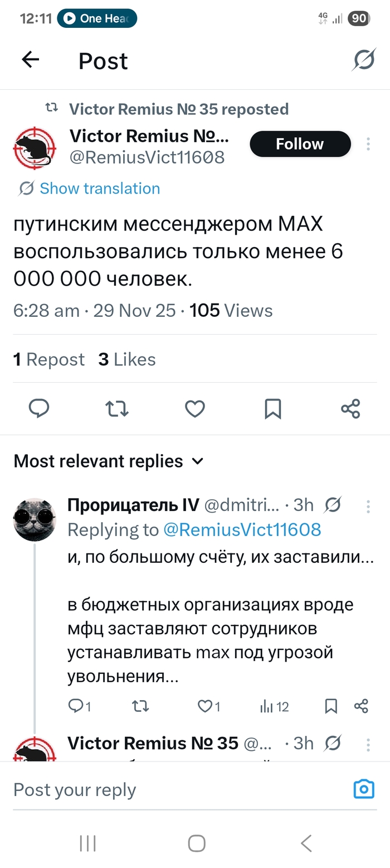
Task: Open the three-dot menu on the main post
Action: [x=368, y=144]
